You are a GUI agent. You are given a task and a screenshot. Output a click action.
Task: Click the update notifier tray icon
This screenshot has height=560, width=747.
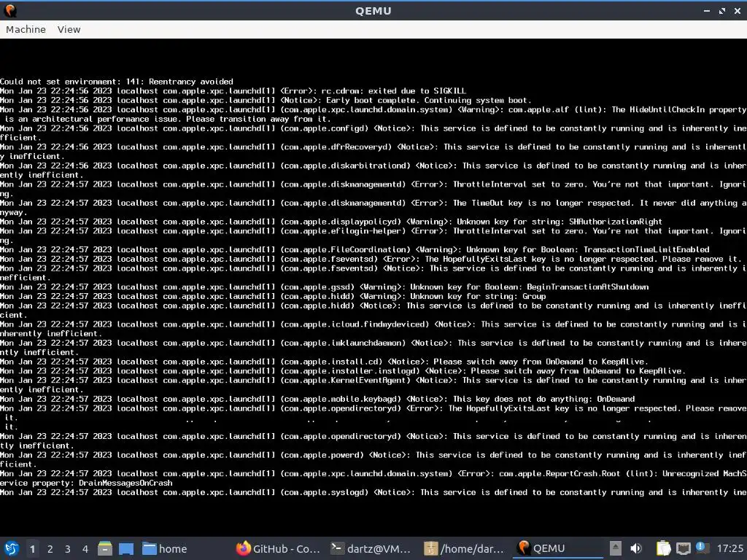pyautogui.click(x=701, y=548)
